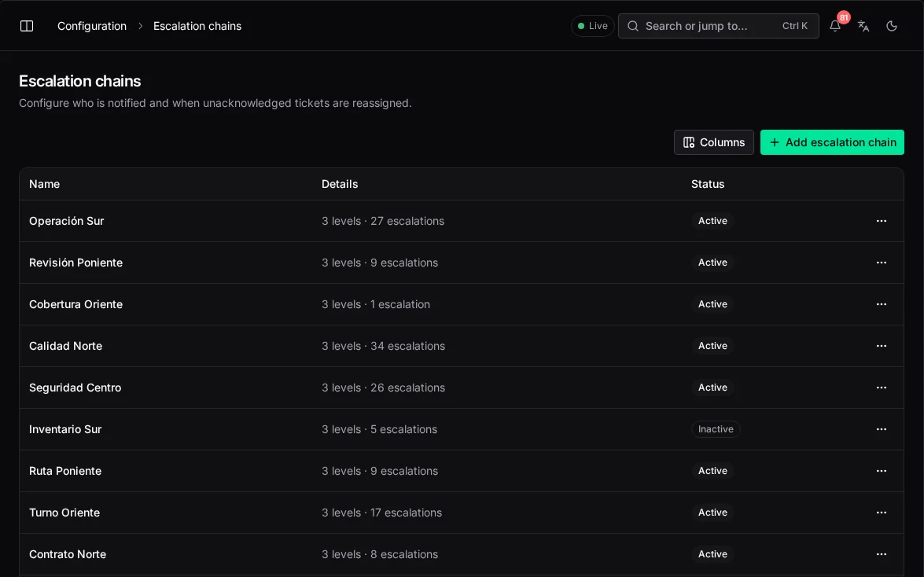Select the Contrato Norte row name

point(68,554)
